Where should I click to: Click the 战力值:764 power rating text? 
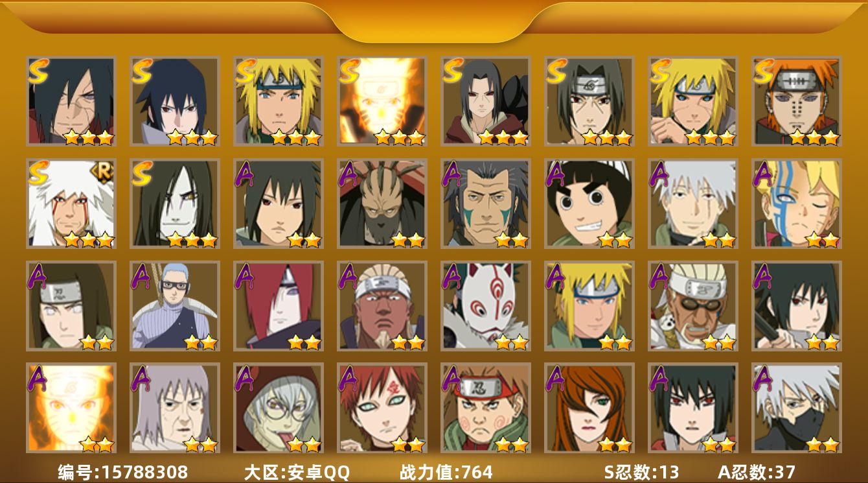[446, 472]
